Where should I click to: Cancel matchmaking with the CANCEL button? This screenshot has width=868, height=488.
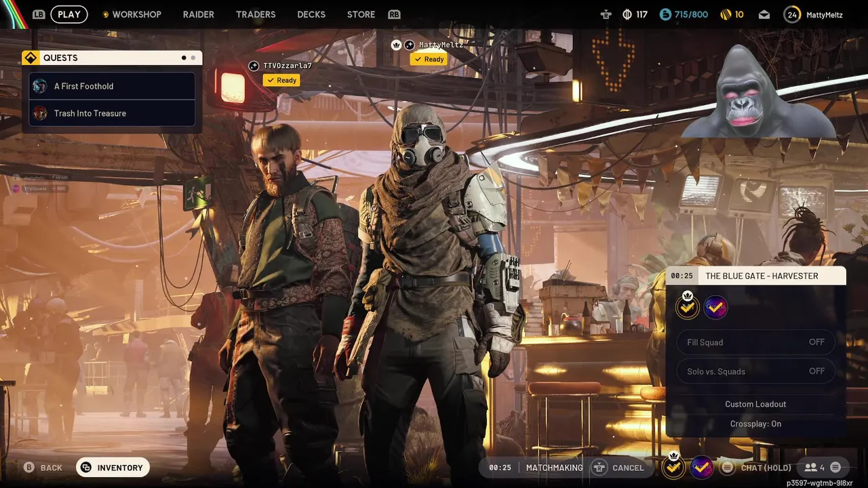628,468
